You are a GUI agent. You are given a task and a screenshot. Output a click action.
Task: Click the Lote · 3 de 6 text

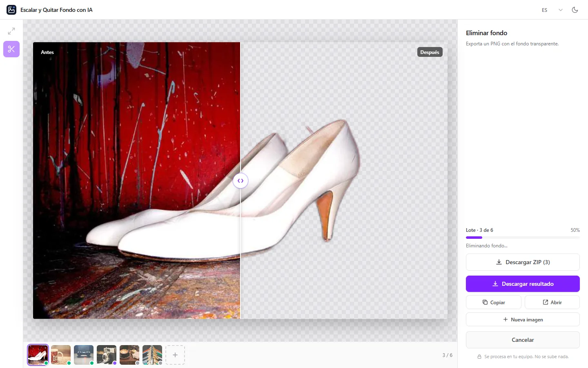click(479, 230)
